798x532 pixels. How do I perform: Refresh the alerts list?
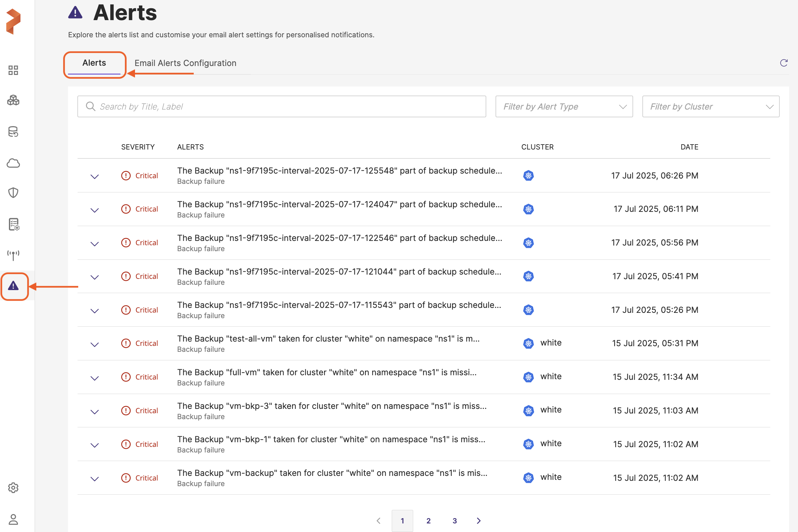click(x=783, y=63)
